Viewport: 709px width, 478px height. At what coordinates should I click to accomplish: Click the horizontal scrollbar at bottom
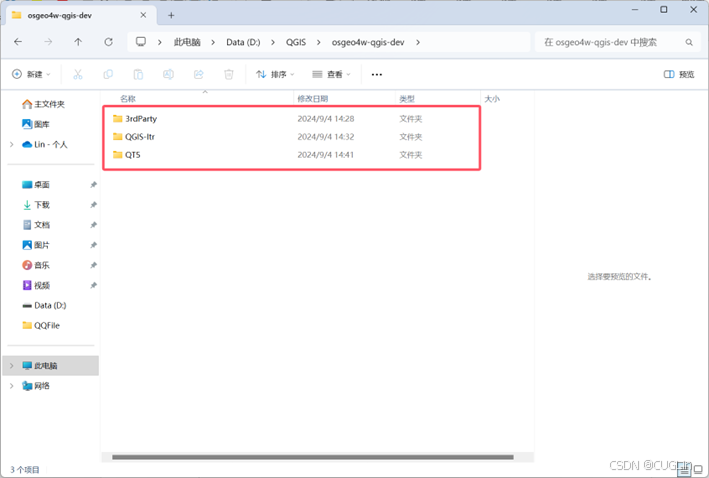pyautogui.click(x=313, y=457)
